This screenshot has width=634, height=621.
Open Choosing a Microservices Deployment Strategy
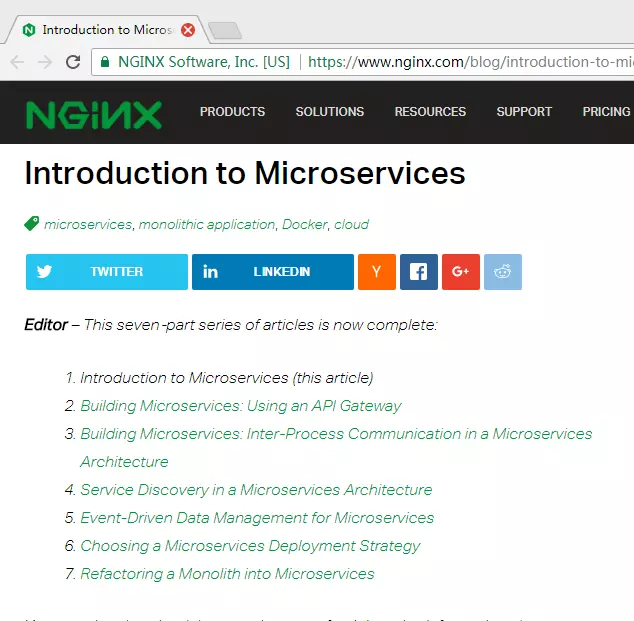250,546
